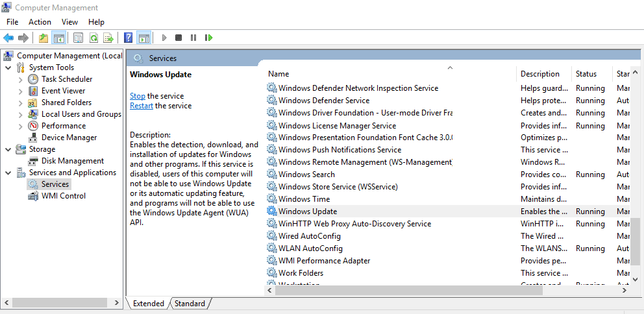Switch to the Extended tab
This screenshot has width=644, height=314.
[x=148, y=304]
